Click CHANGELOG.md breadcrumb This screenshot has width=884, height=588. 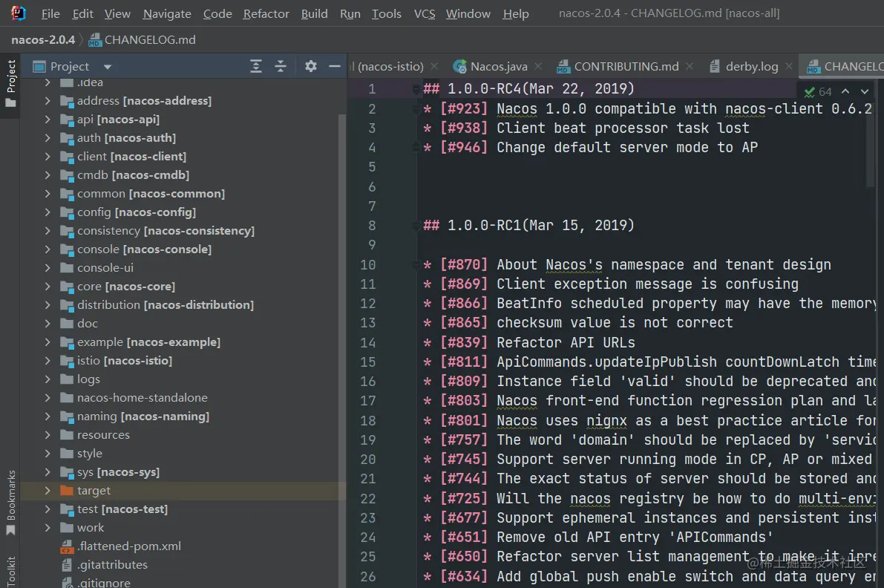[142, 39]
